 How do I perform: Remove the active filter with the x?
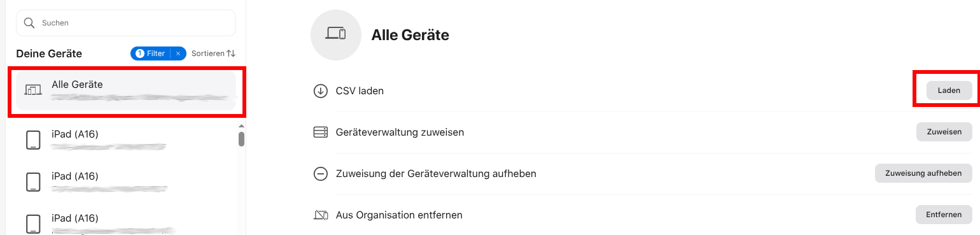[178, 53]
